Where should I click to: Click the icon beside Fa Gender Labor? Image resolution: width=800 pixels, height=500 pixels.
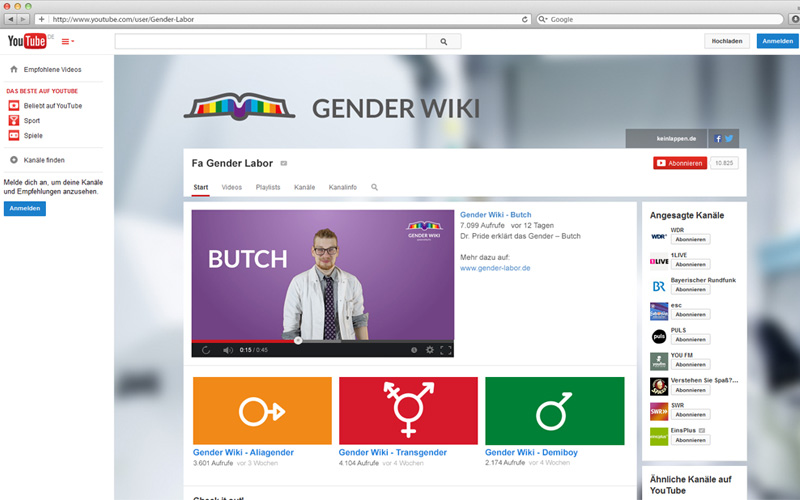point(284,163)
